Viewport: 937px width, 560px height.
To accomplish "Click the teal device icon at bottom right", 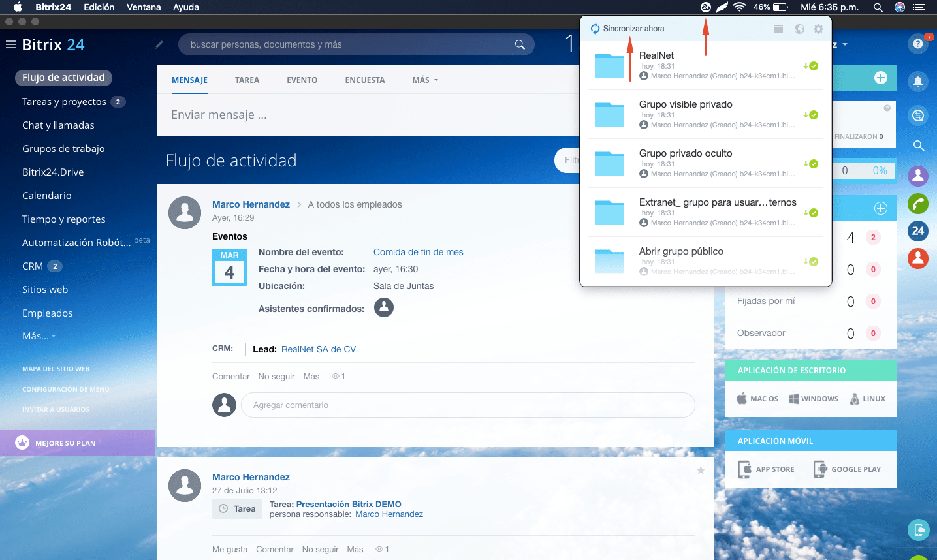I will (918, 529).
